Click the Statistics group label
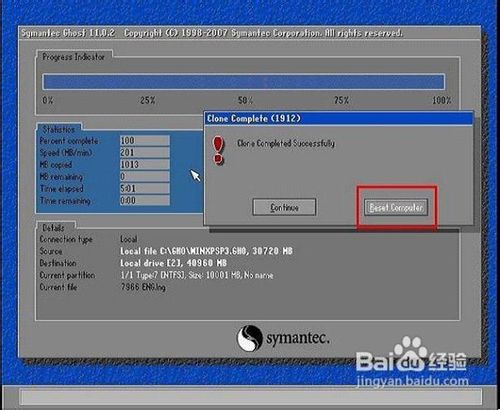 click(x=59, y=129)
